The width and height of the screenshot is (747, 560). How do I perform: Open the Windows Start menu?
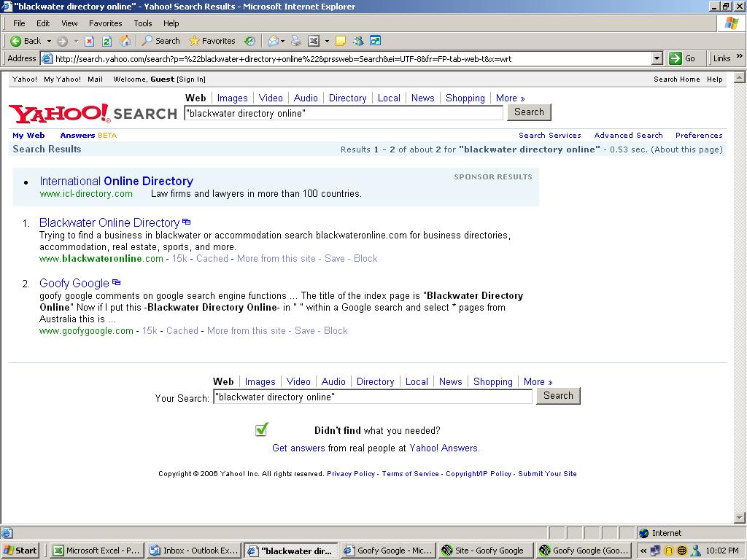[x=20, y=551]
